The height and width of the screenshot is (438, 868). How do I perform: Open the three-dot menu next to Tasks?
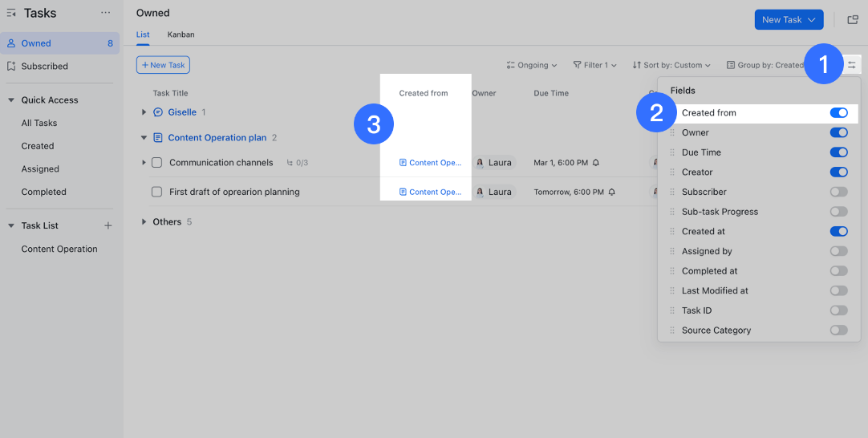[105, 13]
